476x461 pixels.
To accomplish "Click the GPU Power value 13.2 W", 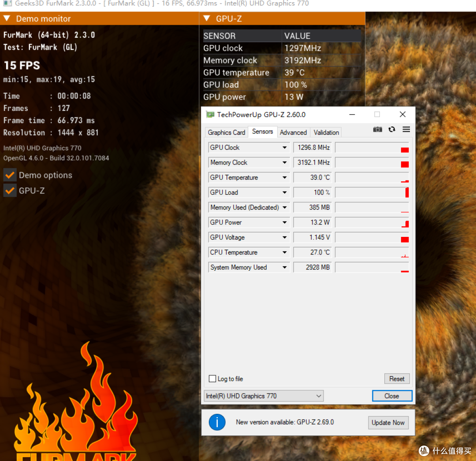I will tap(312, 222).
